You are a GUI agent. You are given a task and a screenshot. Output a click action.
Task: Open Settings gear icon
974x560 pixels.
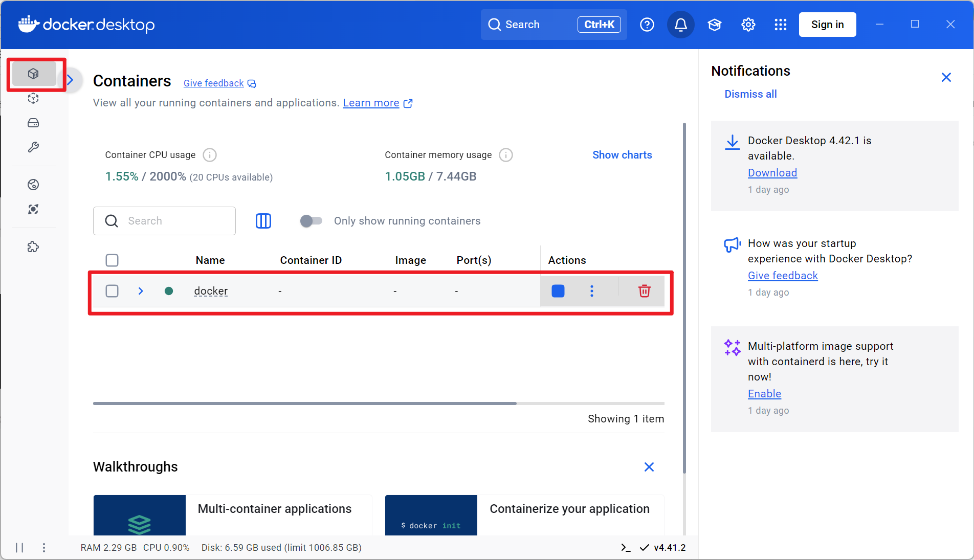coord(748,25)
